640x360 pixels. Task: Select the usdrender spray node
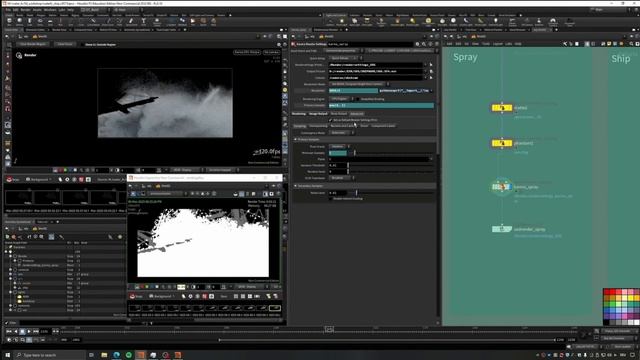(x=502, y=229)
